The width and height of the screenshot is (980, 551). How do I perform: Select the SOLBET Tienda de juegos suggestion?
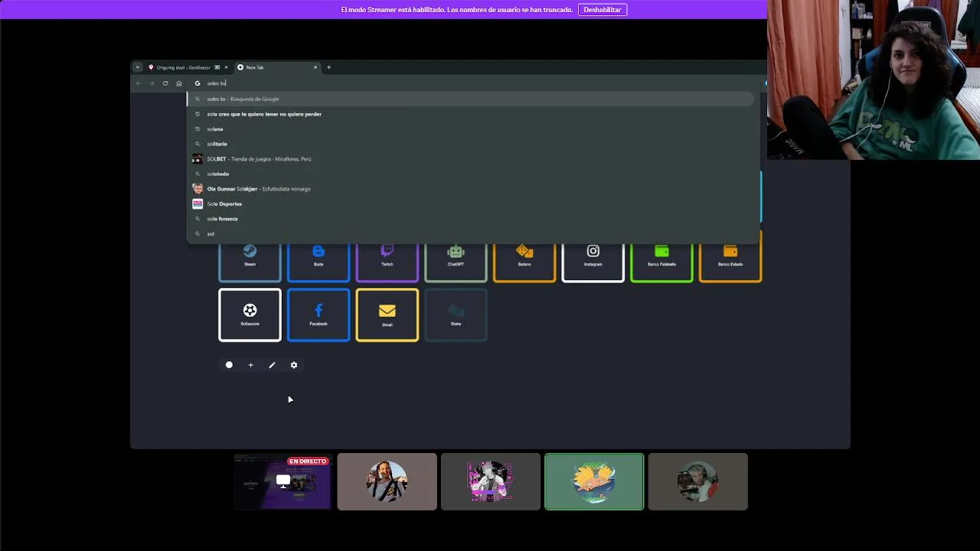tap(471, 159)
